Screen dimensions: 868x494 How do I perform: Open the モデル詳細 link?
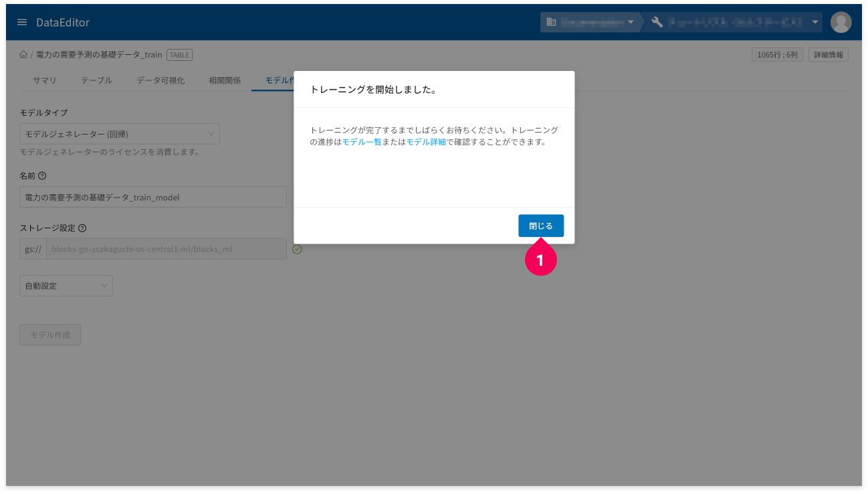click(426, 143)
